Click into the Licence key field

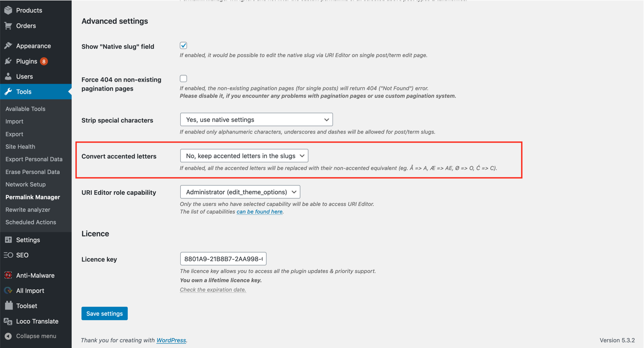223,259
